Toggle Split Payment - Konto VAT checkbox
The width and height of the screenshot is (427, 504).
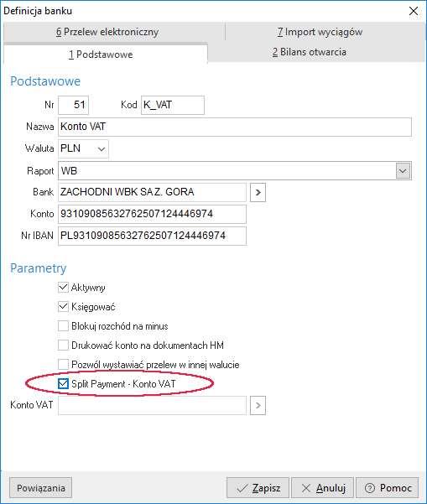tap(64, 384)
